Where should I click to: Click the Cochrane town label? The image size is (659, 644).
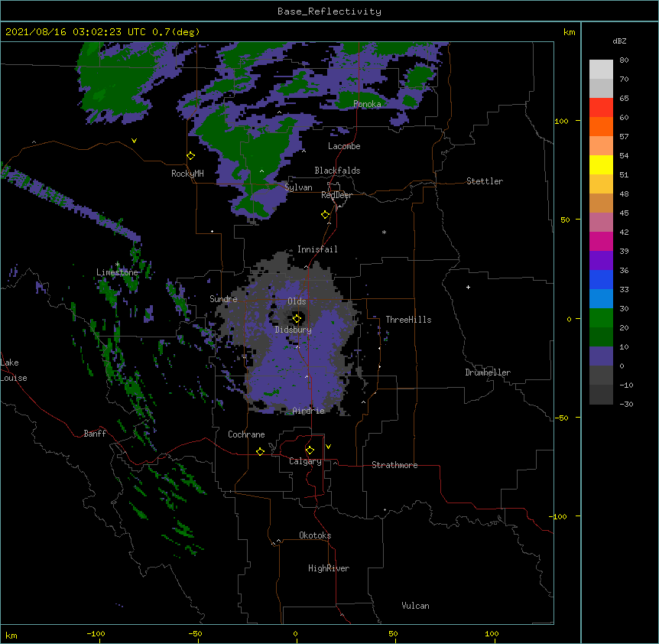tap(246, 434)
